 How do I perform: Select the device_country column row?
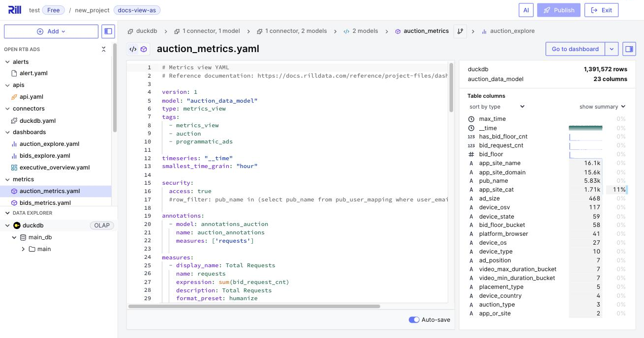point(547,296)
